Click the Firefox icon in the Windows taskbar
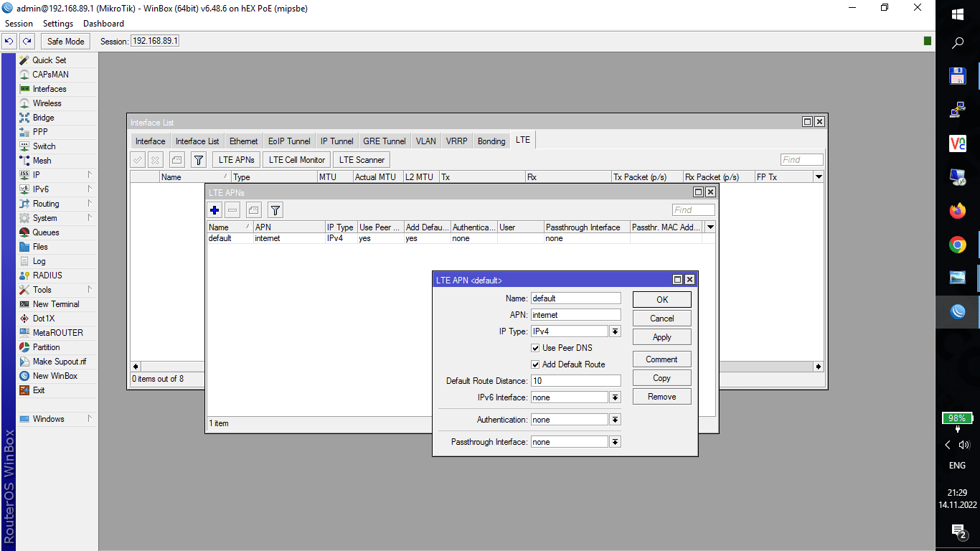The image size is (980, 551). pos(957,211)
